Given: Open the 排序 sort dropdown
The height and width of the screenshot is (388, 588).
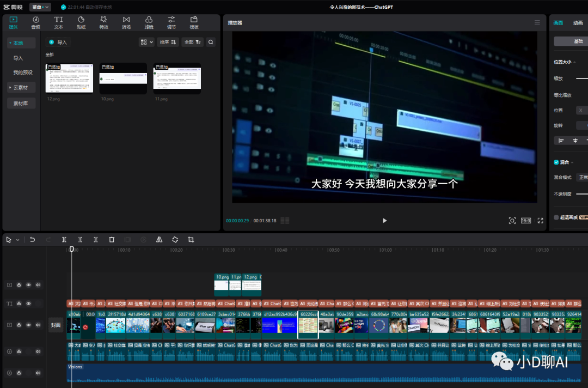Looking at the screenshot, I should [168, 43].
